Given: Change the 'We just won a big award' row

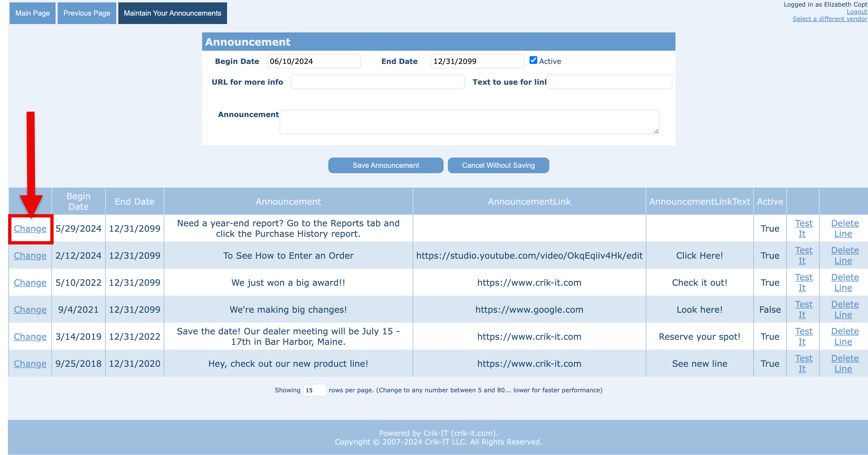Looking at the screenshot, I should click(x=30, y=282).
